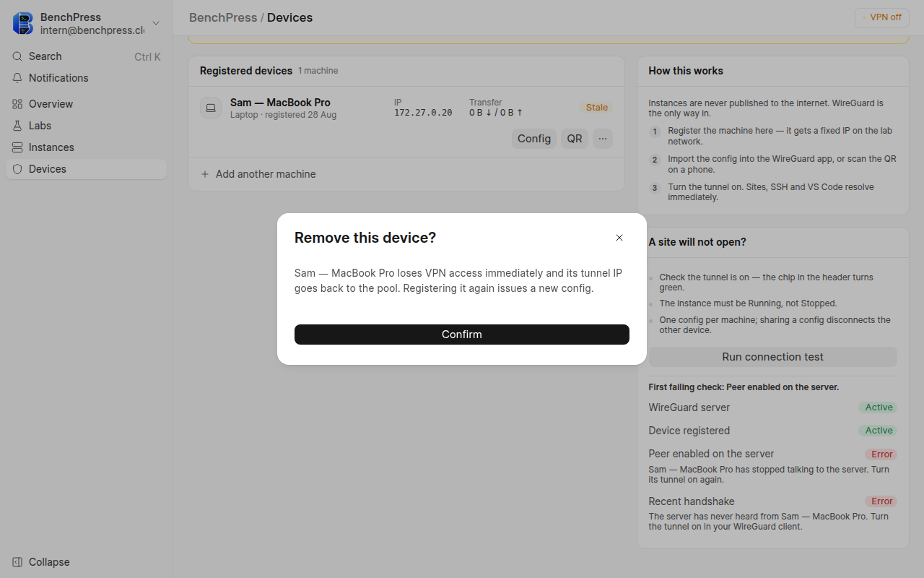Open Notifications in the sidebar
The height and width of the screenshot is (578, 924).
[x=87, y=78]
